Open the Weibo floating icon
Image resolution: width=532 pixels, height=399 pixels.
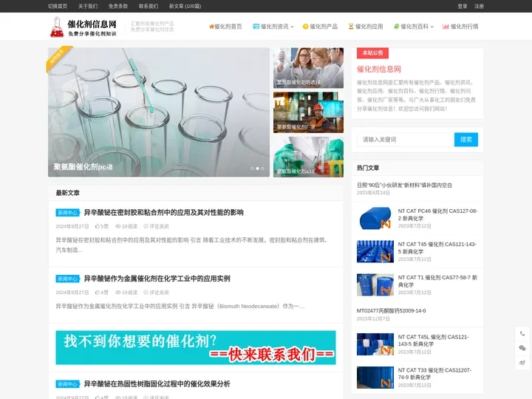[522, 363]
